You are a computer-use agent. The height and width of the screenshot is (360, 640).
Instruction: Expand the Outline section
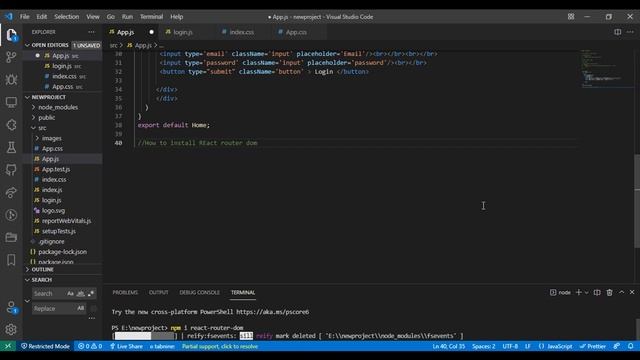click(27, 269)
